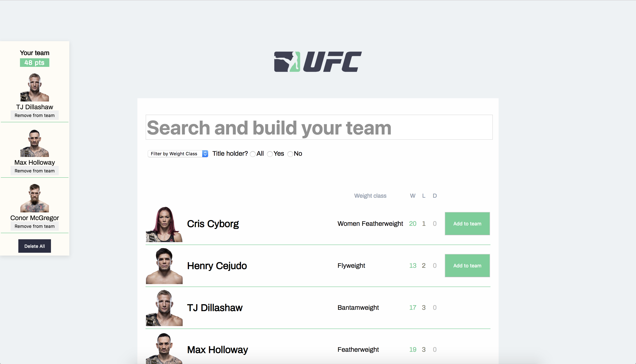The image size is (636, 364).
Task: Select the Title holder No radio button
Action: [290, 154]
